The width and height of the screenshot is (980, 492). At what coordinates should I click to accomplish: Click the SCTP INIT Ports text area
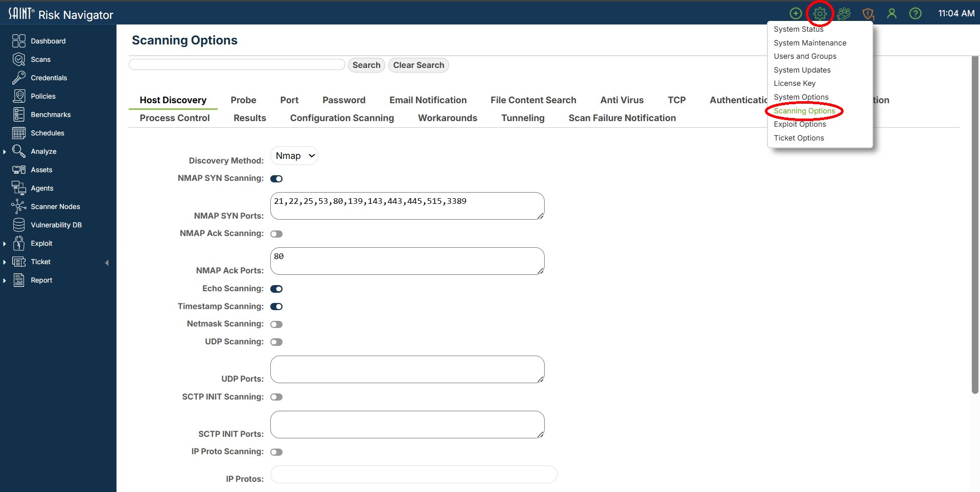tap(407, 425)
